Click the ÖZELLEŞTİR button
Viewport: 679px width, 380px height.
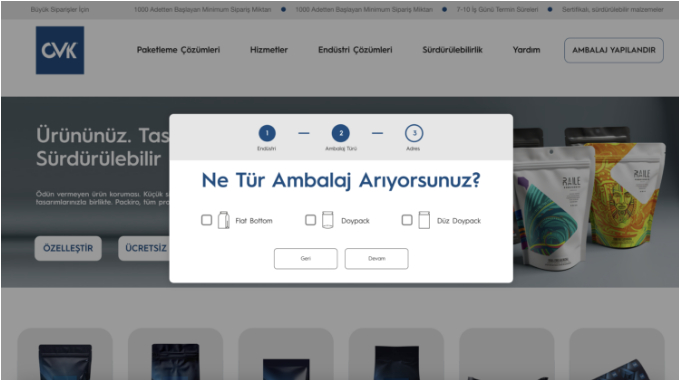[x=68, y=248]
